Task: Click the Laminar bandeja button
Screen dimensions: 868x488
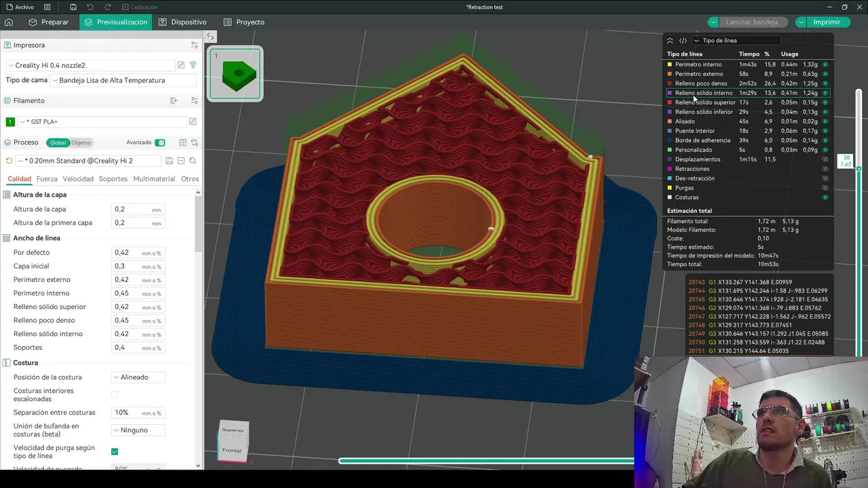Action: click(752, 22)
